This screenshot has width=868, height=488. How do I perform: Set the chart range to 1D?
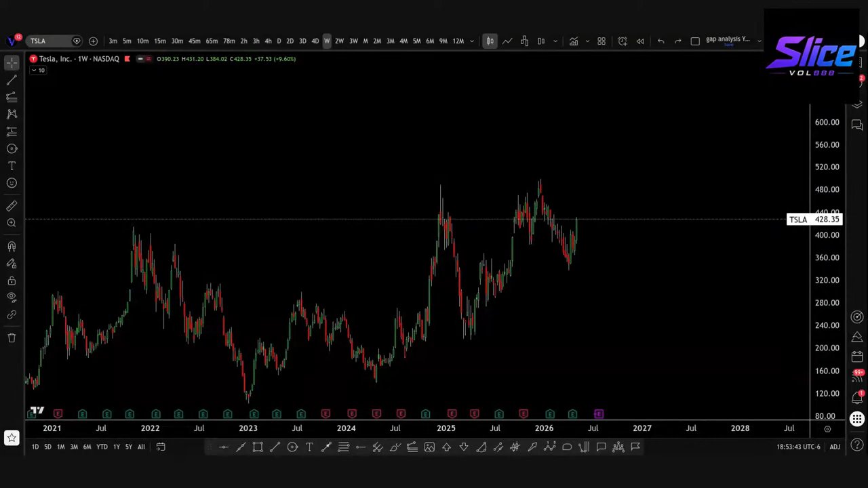point(35,447)
